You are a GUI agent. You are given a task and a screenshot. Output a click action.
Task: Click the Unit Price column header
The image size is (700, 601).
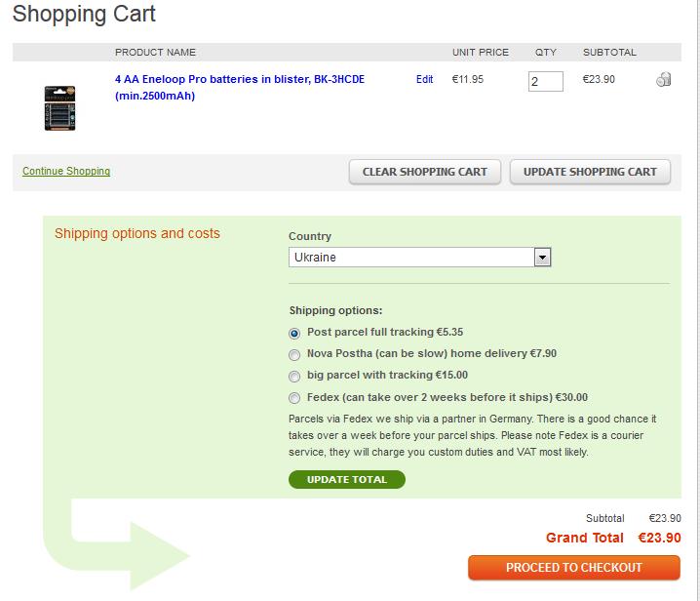(x=480, y=52)
